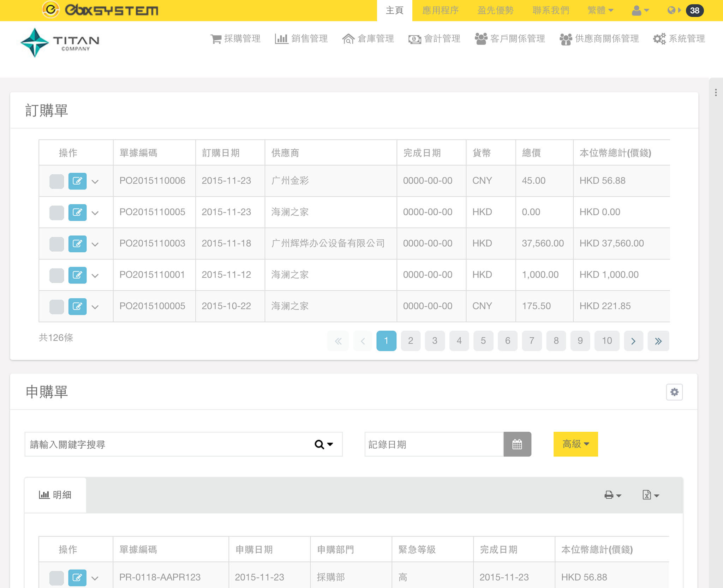Select checkbox for order PO2015110003

pos(56,244)
